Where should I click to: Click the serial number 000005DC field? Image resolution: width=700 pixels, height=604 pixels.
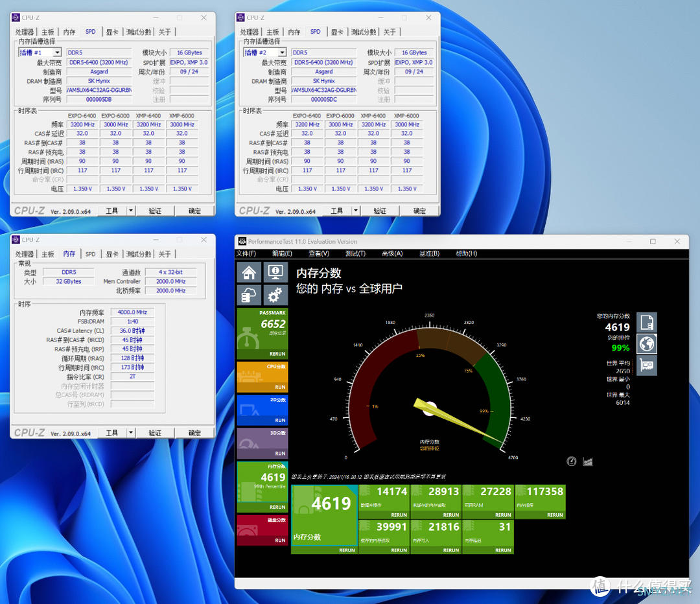click(324, 99)
